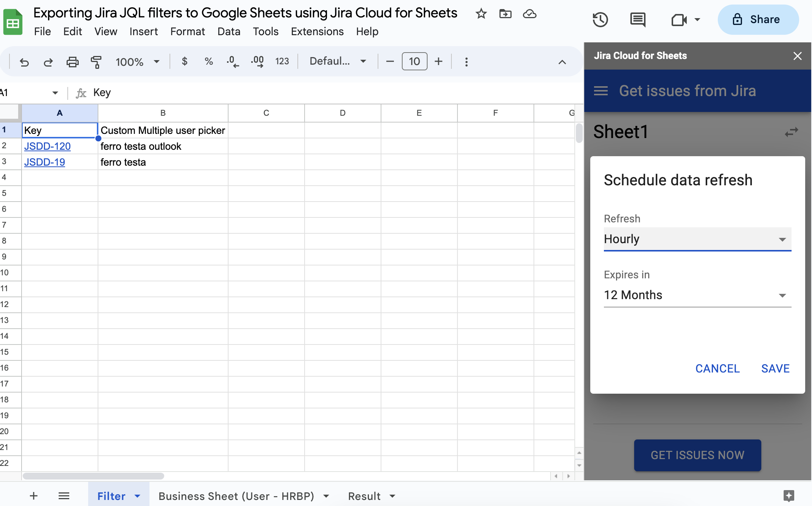Save the schedule data refresh settings
Image resolution: width=812 pixels, height=506 pixels.
point(775,369)
